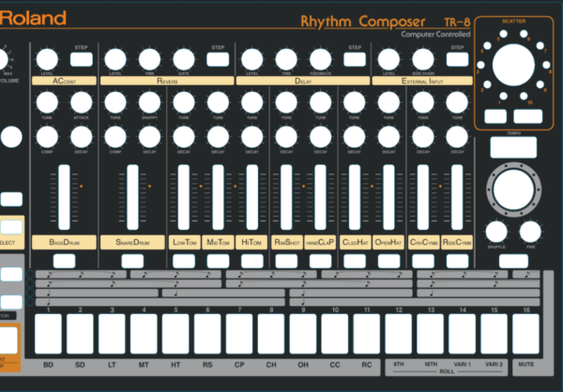Select scatter type indicator 1
Screen dimensions: 563x392
(503, 96)
